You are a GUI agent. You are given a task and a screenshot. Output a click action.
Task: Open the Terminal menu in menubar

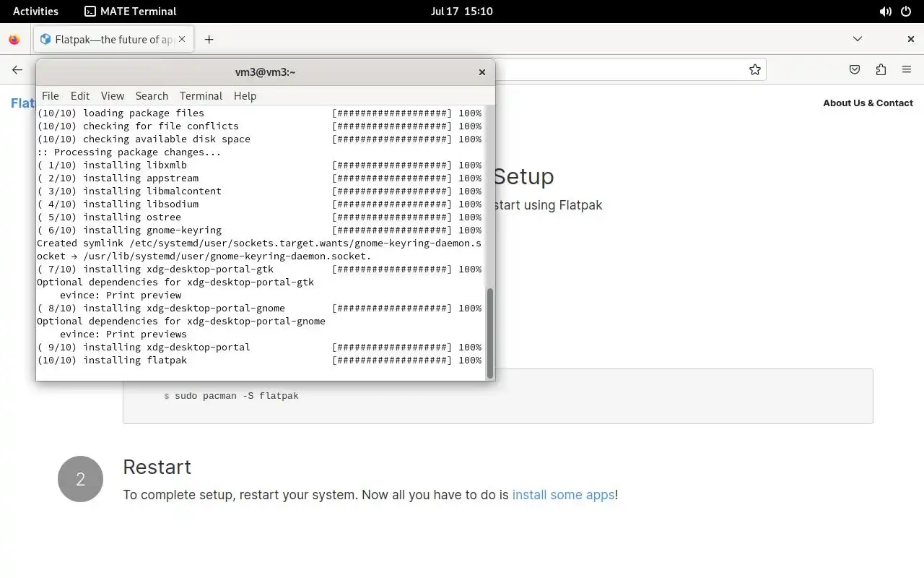(201, 95)
